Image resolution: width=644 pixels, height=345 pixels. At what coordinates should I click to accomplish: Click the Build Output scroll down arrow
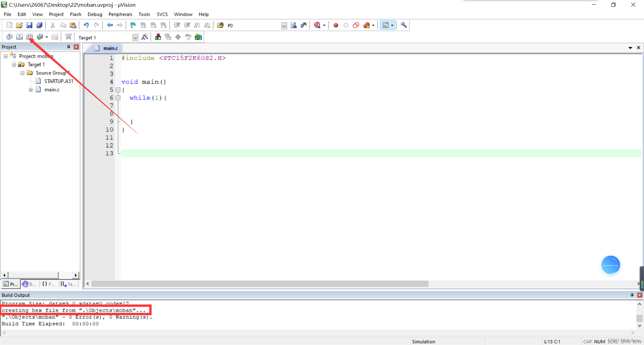640,325
